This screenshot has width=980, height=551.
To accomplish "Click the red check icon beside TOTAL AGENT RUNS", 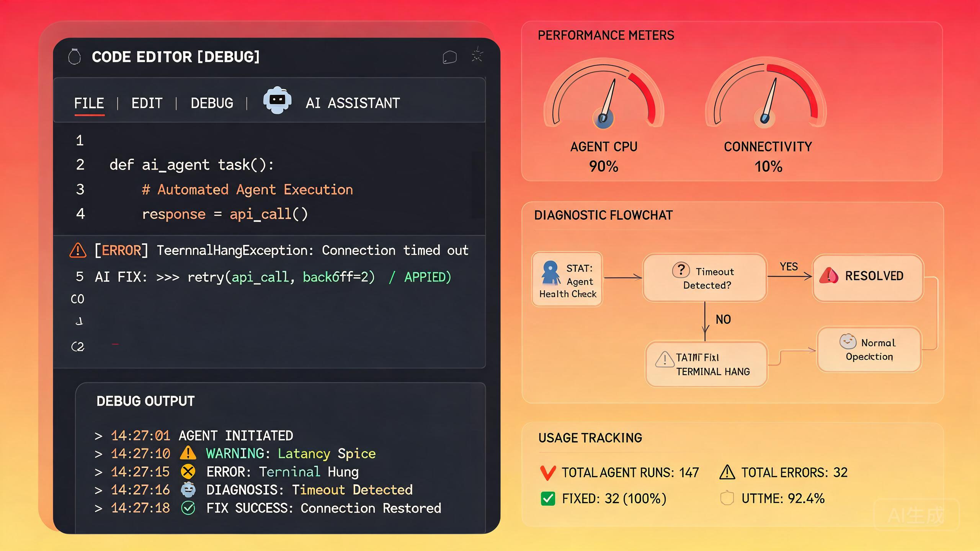I will point(548,473).
